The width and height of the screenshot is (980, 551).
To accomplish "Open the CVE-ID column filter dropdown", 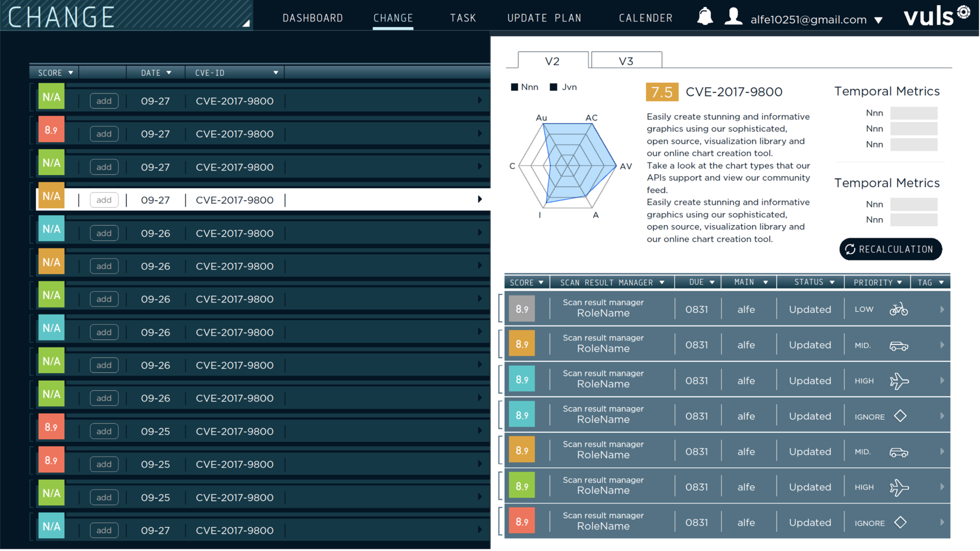I will (276, 73).
